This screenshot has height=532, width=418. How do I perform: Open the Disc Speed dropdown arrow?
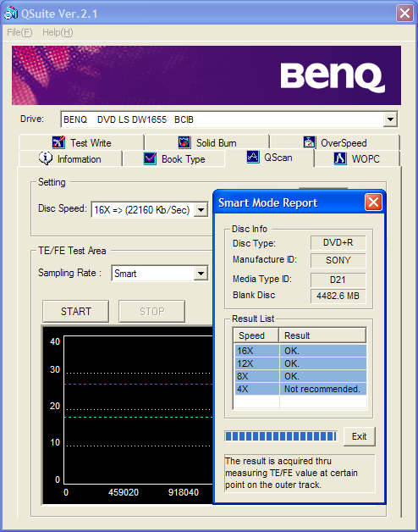[x=201, y=210]
